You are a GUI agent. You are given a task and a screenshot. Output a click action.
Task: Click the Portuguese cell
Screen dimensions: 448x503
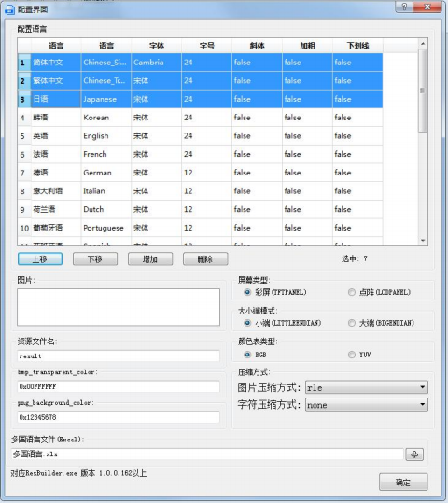click(106, 228)
